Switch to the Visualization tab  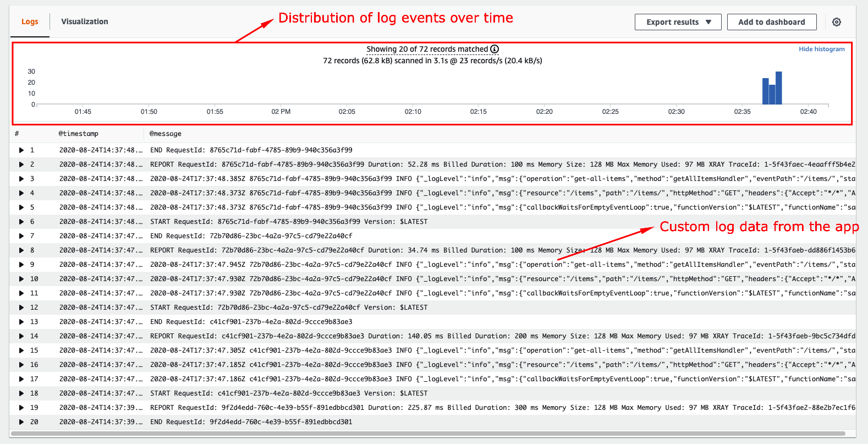point(85,21)
